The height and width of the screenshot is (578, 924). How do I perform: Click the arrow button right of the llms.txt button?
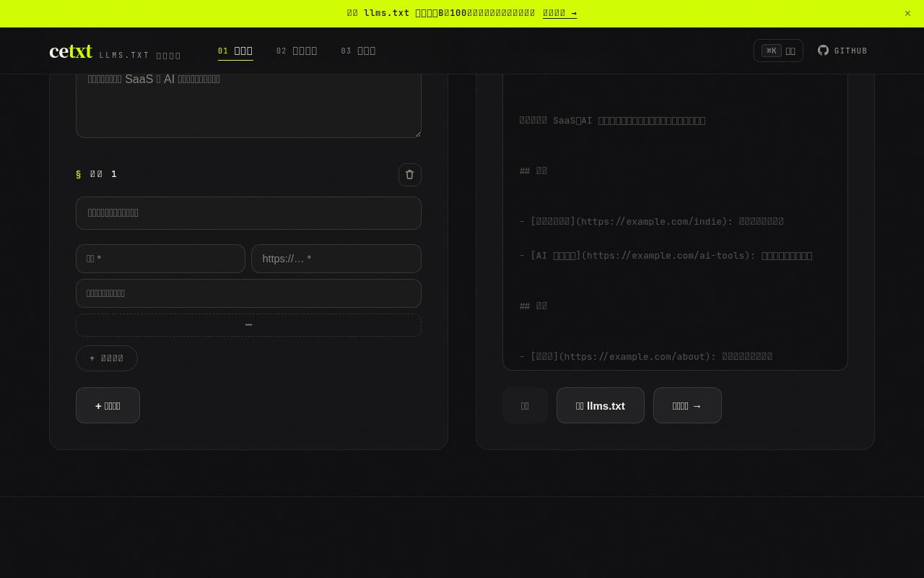pyautogui.click(x=687, y=405)
